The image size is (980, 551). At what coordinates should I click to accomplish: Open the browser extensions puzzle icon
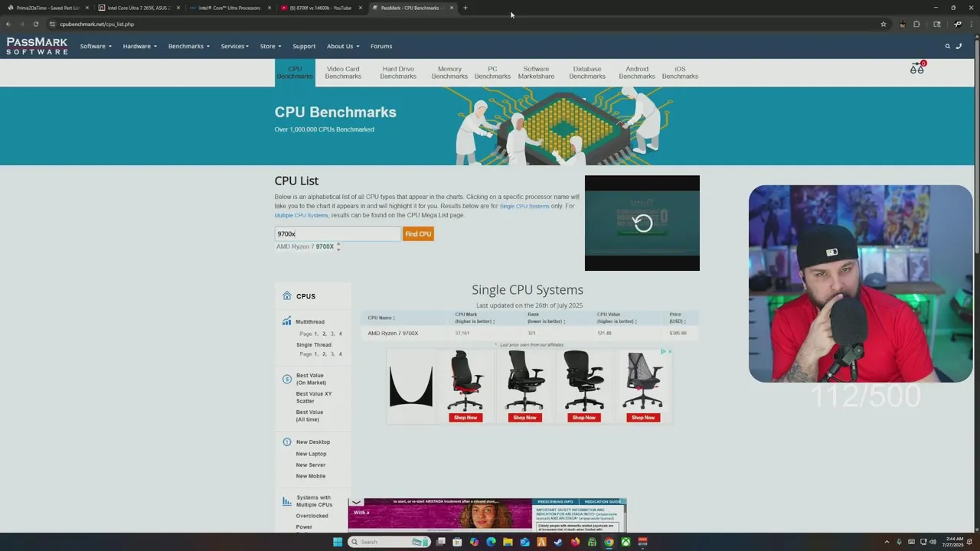click(x=916, y=24)
